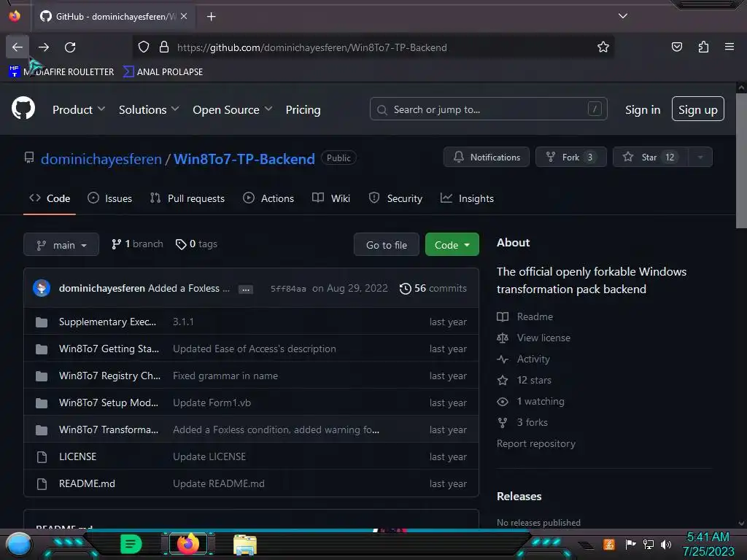
Task: Open the tracking protection shield icon
Action: (x=144, y=47)
